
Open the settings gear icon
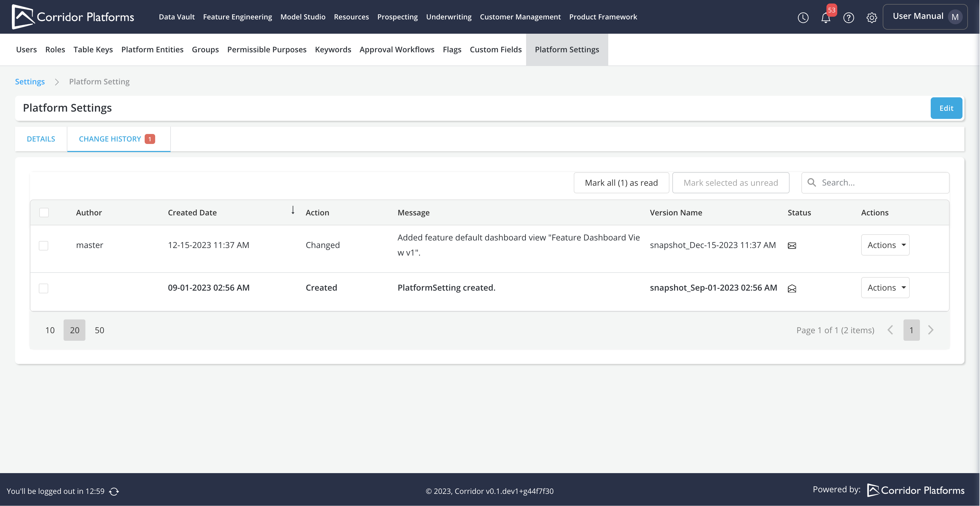pyautogui.click(x=872, y=18)
